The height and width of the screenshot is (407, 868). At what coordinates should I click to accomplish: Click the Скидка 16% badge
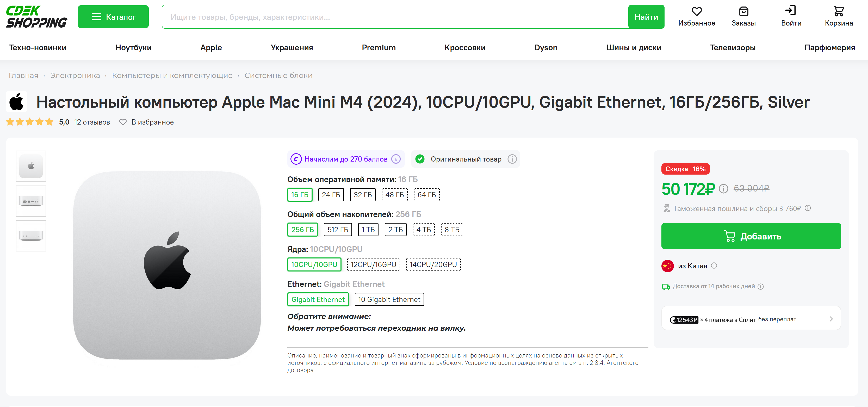click(685, 169)
